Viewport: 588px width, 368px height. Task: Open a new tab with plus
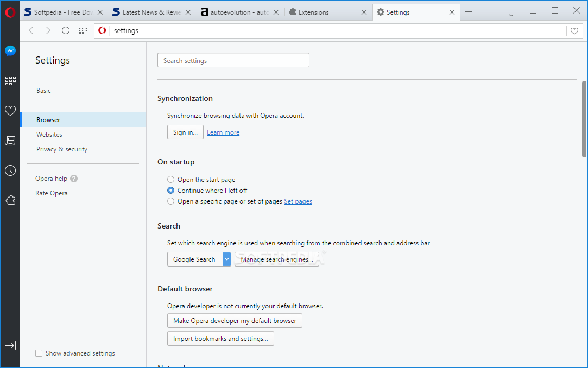pyautogui.click(x=469, y=12)
